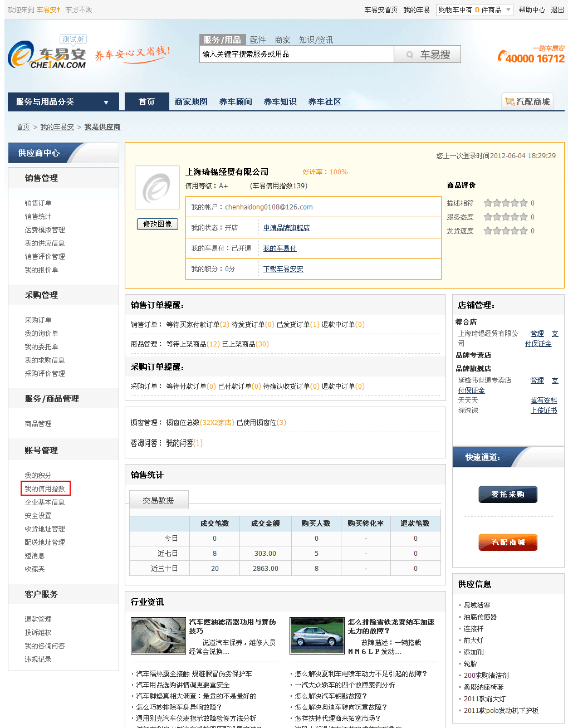Select the 交易数据 tab

point(158,500)
